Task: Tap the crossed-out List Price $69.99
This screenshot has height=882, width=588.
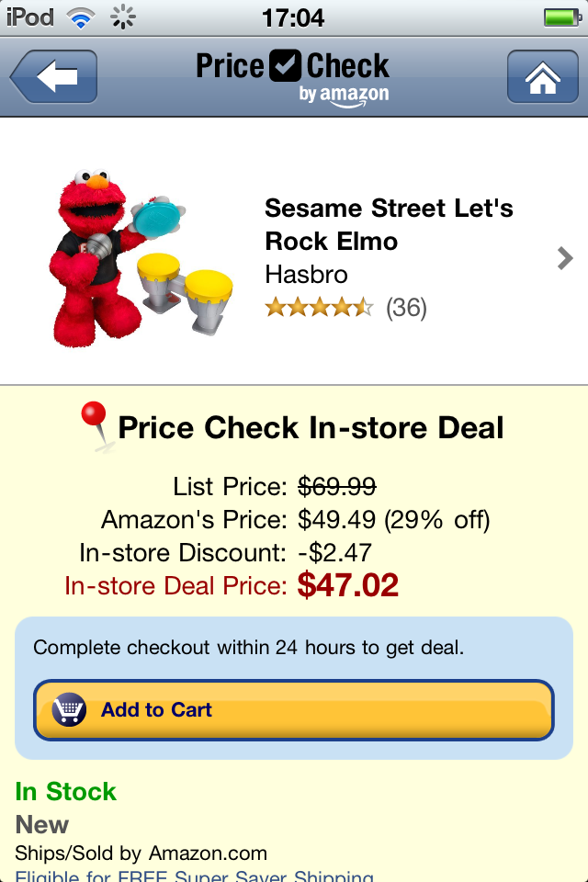Action: [337, 487]
